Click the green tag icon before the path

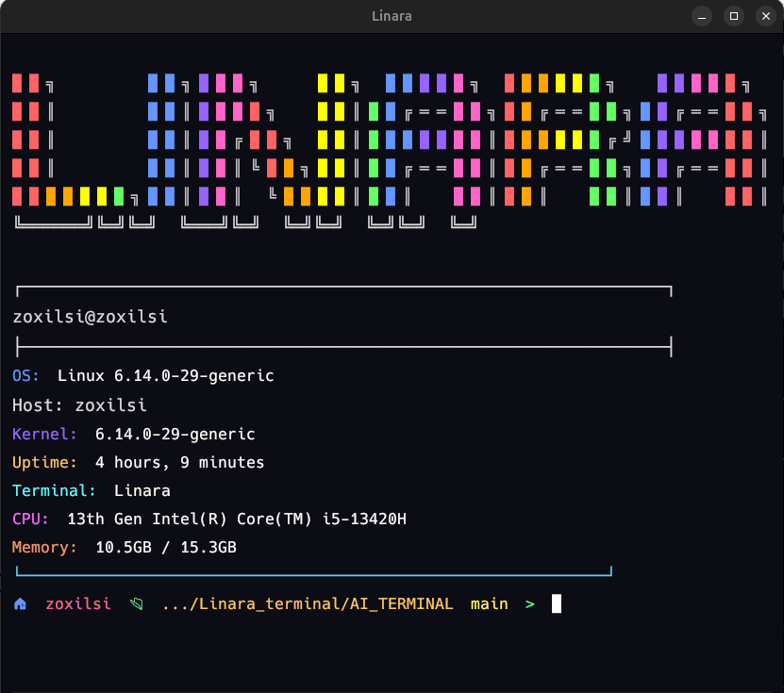[137, 604]
